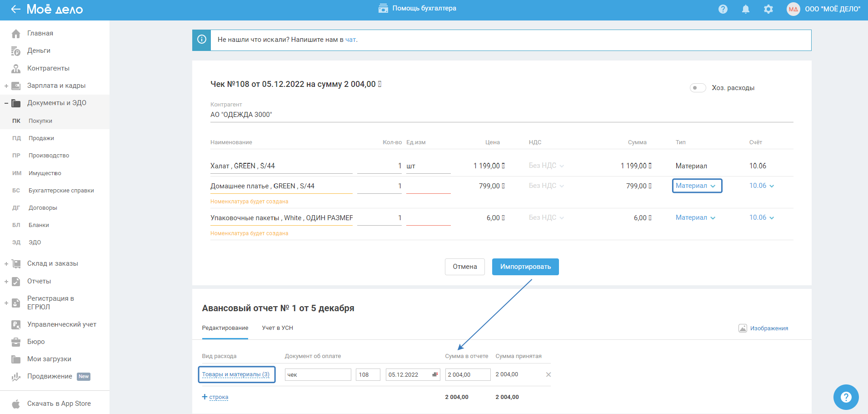Viewport: 868px width, 414px height.
Task: Open Продажи in the sidebar
Action: click(x=41, y=138)
